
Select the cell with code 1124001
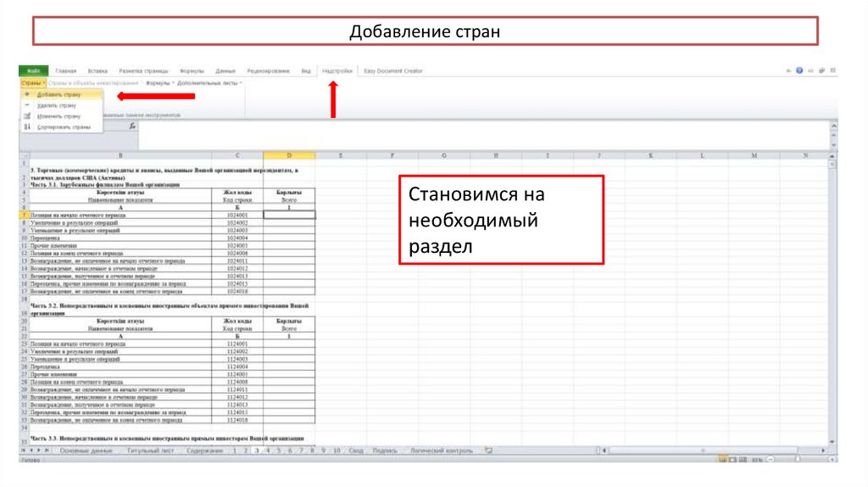[237, 344]
